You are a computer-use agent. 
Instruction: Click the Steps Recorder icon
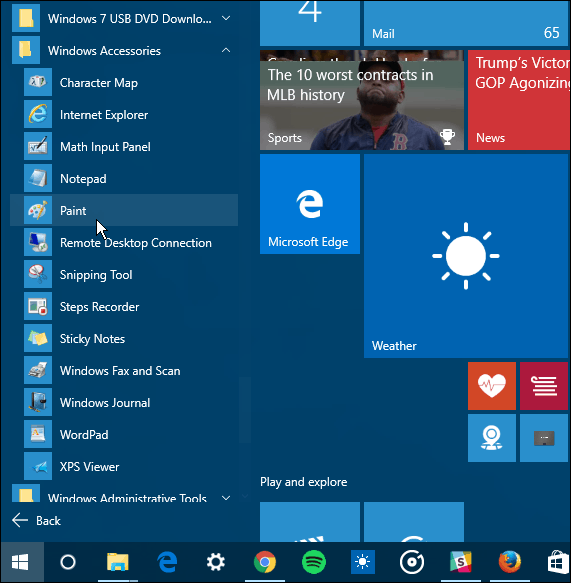(38, 306)
